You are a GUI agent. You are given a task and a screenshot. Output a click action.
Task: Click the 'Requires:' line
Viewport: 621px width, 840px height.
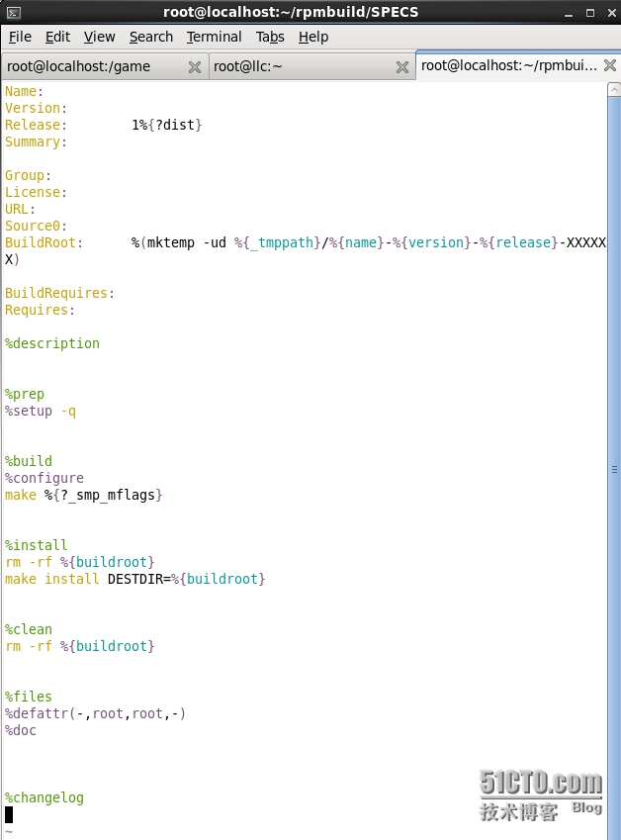tap(40, 311)
